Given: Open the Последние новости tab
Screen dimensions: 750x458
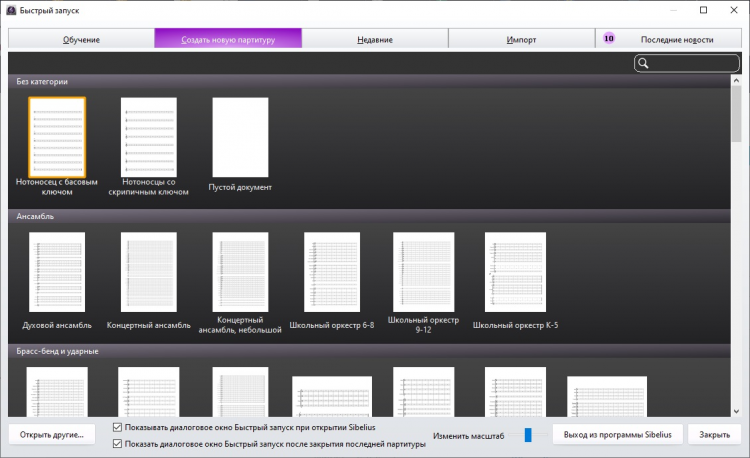Looking at the screenshot, I should [668, 39].
